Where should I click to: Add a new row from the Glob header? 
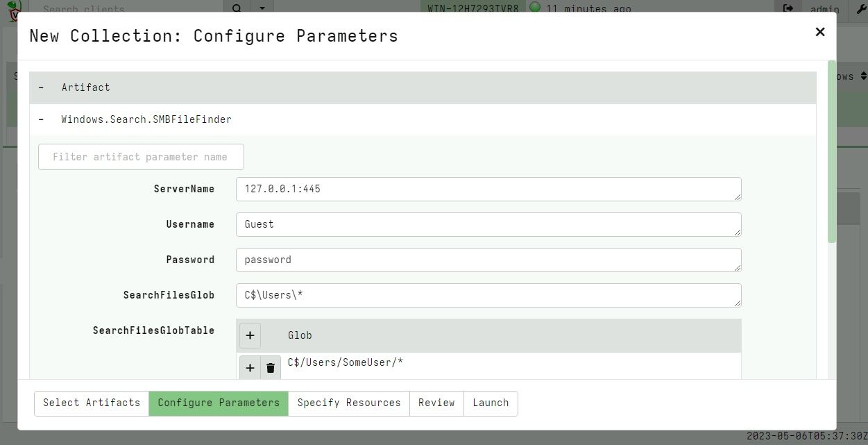[250, 335]
